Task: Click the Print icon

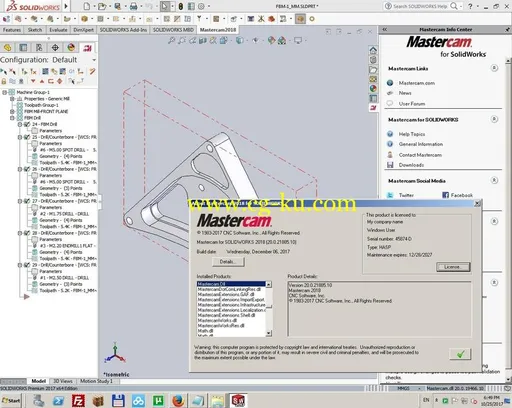Action: pos(133,6)
